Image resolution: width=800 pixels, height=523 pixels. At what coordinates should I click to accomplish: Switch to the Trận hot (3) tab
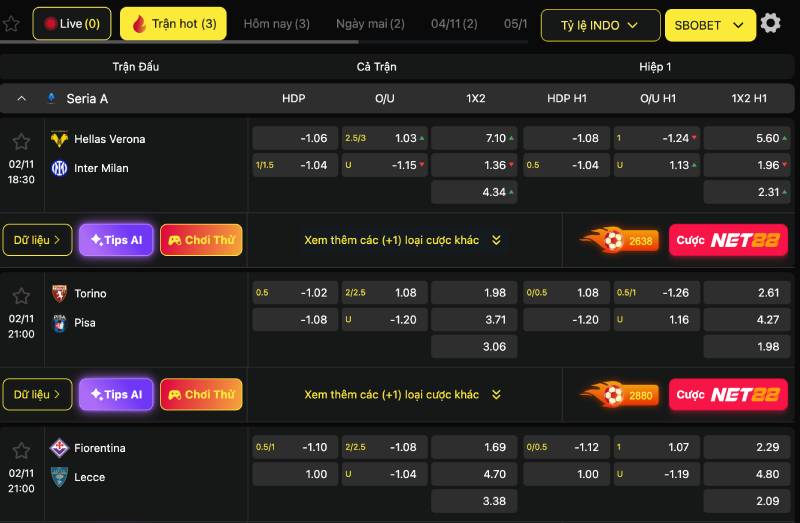[173, 23]
